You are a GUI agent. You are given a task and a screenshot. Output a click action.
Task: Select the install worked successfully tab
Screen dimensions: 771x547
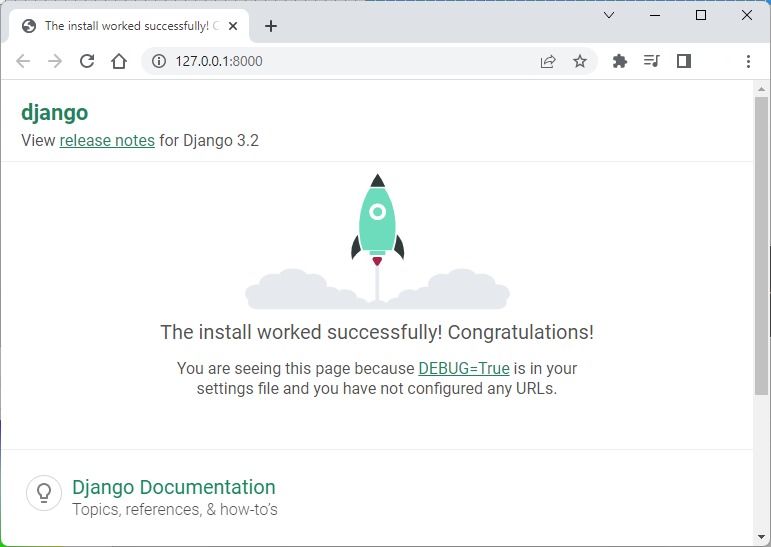tap(129, 26)
